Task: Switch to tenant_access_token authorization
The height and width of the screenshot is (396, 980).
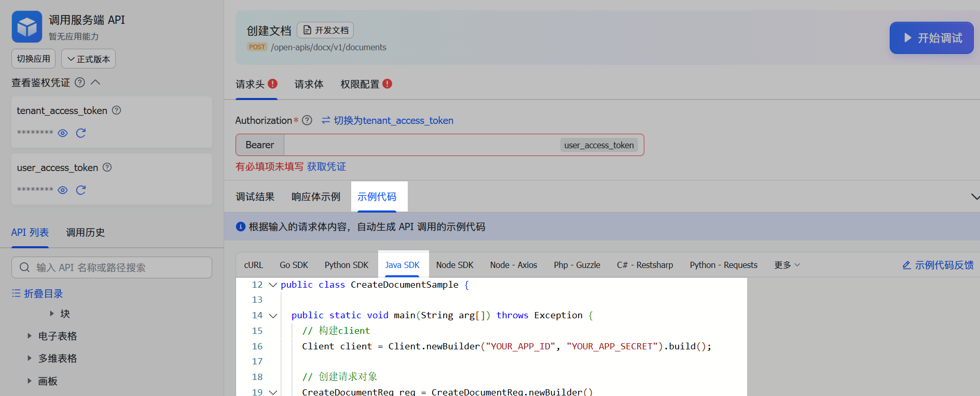Action: 387,120
